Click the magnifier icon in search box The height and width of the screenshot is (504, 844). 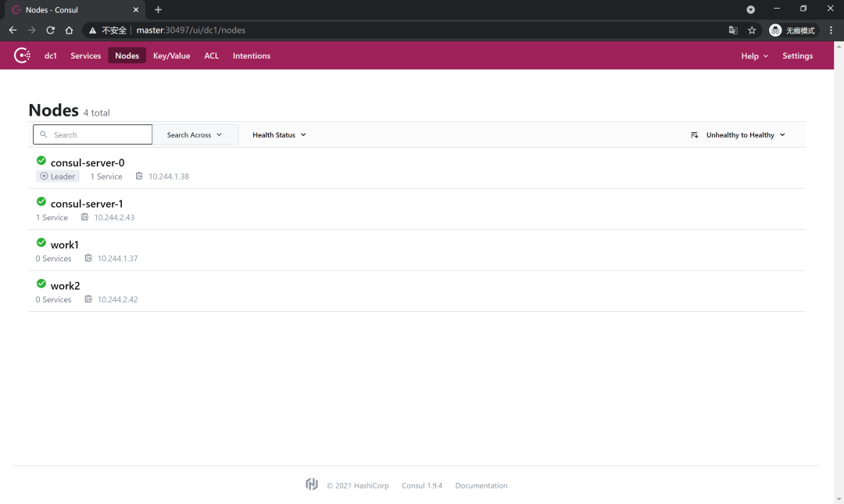(44, 134)
